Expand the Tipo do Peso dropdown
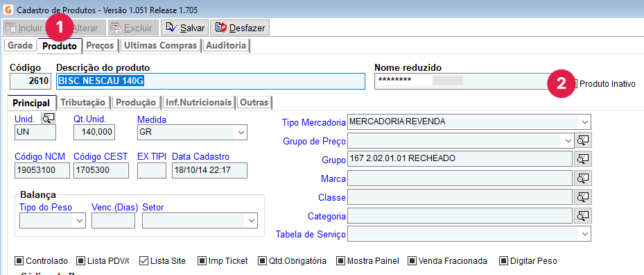 [x=79, y=221]
